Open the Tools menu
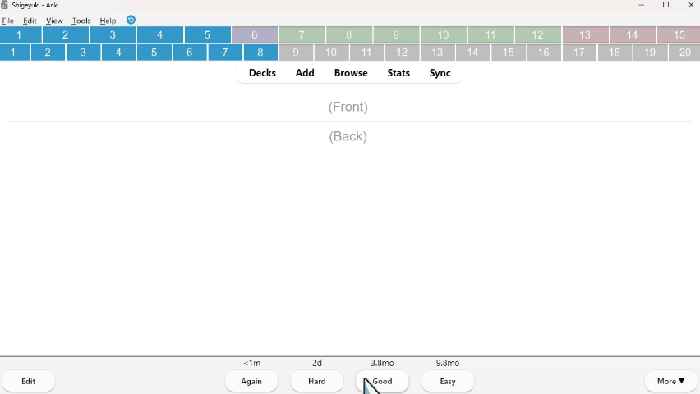The height and width of the screenshot is (394, 700). pos(81,21)
